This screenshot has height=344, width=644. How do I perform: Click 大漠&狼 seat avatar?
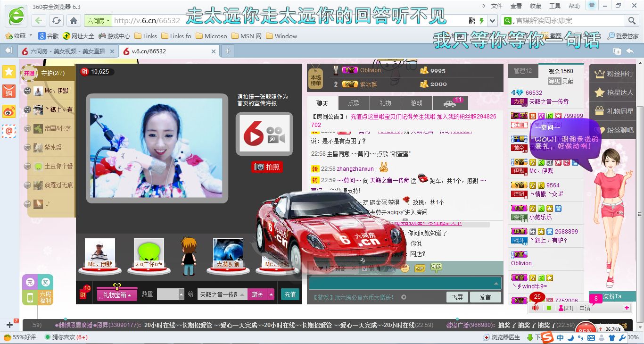(228, 253)
